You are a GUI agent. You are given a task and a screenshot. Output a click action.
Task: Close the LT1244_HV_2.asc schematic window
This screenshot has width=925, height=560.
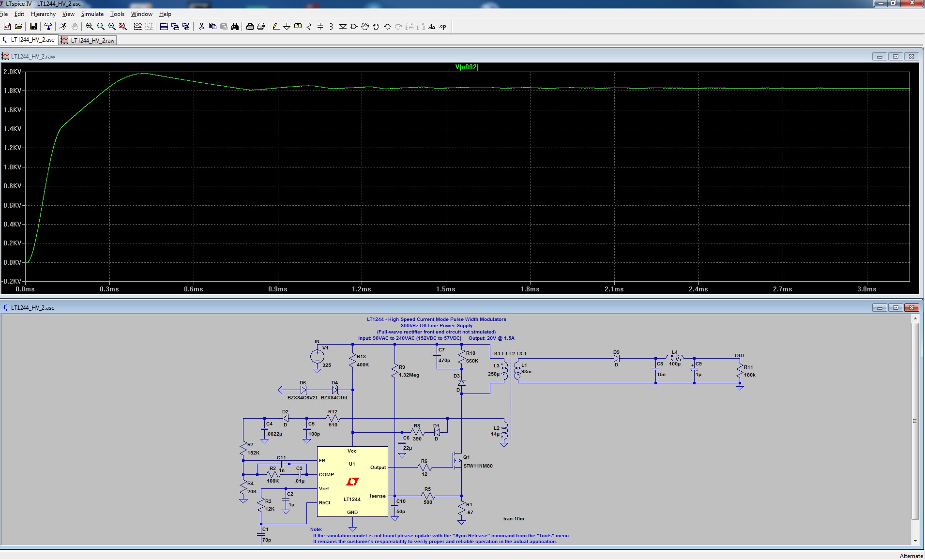911,307
